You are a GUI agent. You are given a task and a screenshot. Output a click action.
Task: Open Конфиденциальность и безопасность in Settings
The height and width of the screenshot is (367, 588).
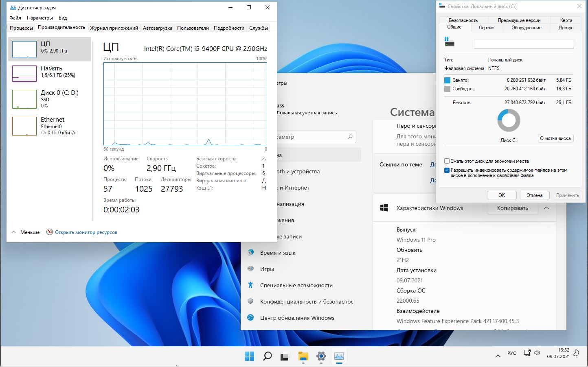(307, 301)
